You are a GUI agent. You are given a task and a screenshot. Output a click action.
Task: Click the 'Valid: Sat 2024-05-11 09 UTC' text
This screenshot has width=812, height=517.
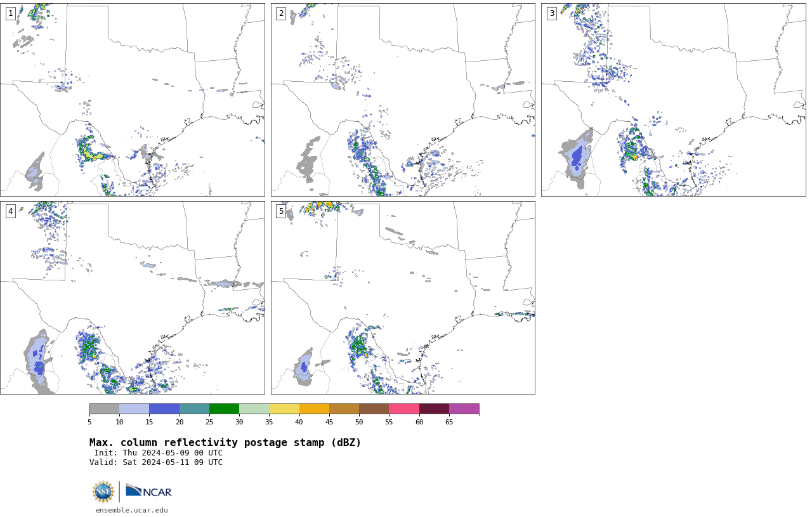coord(156,462)
